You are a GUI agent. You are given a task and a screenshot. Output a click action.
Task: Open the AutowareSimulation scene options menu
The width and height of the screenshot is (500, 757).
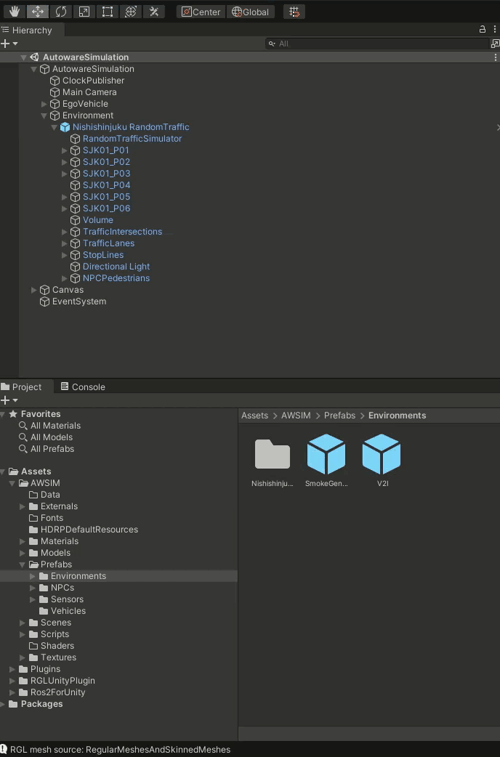pyautogui.click(x=495, y=57)
